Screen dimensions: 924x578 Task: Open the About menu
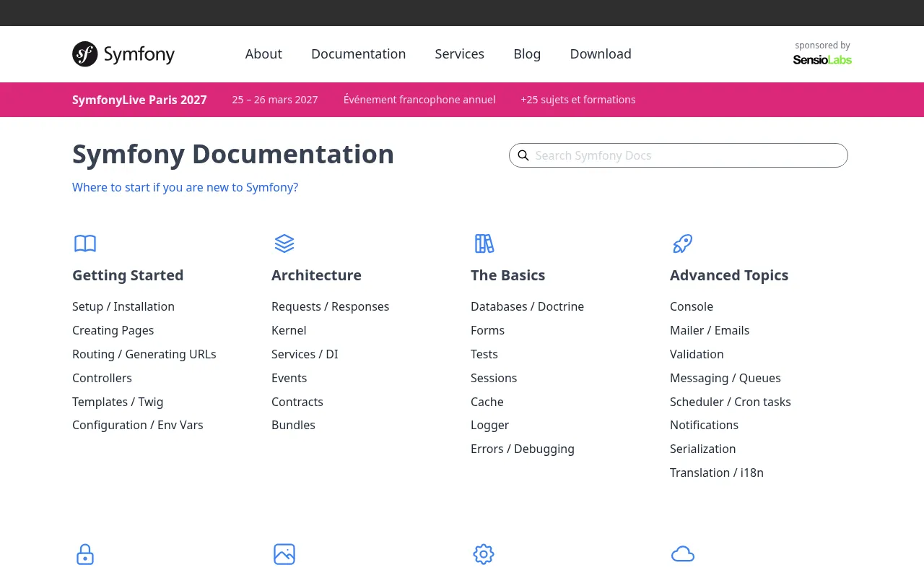[x=263, y=54]
